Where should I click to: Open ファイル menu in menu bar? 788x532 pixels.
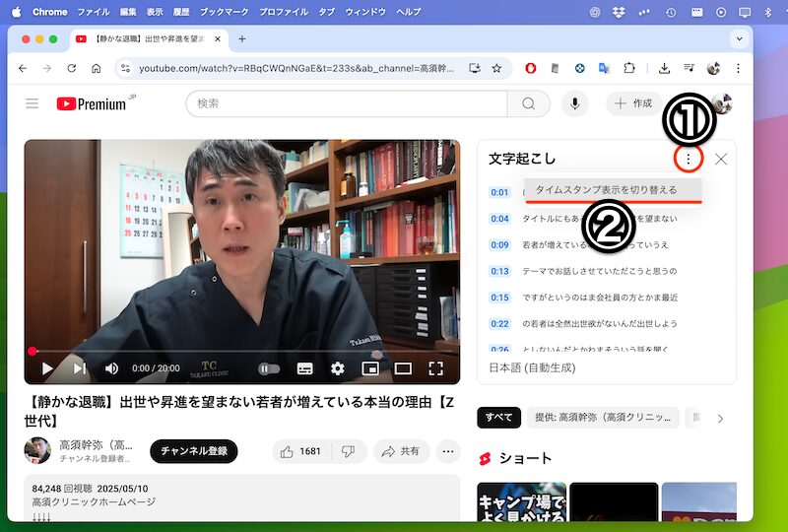(94, 12)
